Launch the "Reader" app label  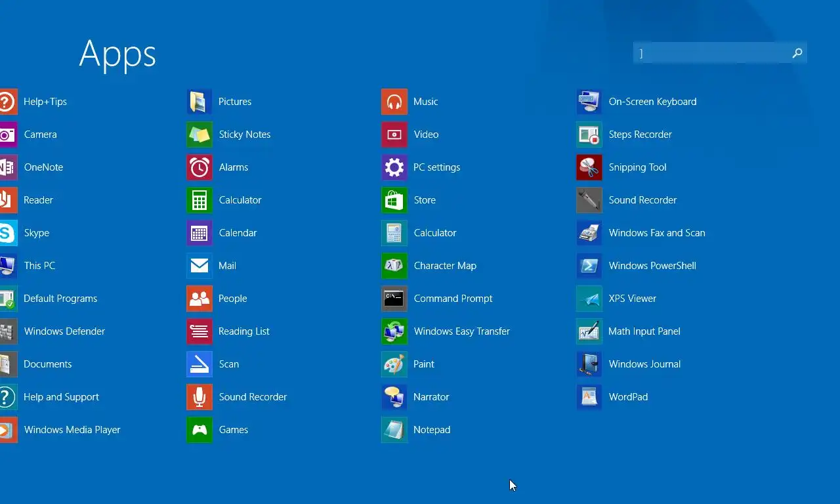tap(39, 200)
